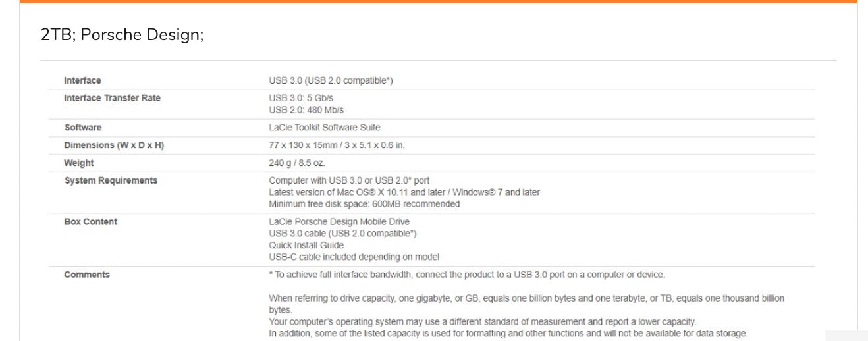Click the minimum free disk space line
868x341 pixels.
click(364, 204)
